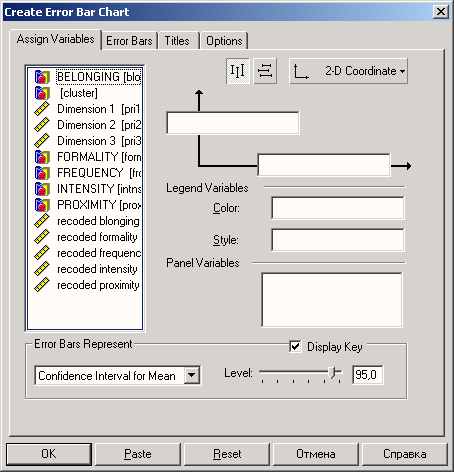This screenshot has height=472, width=454.
Task: Click the Reset button
Action: pos(227,454)
